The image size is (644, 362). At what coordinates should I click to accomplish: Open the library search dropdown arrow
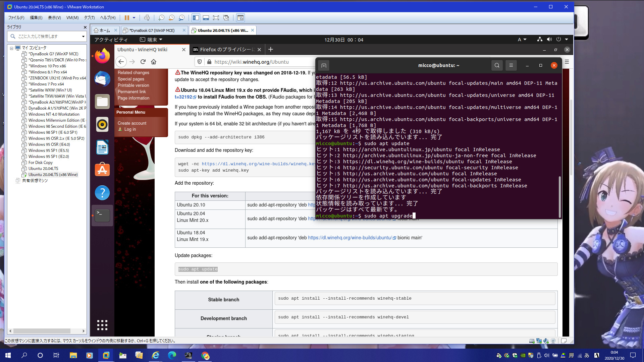[83, 36]
